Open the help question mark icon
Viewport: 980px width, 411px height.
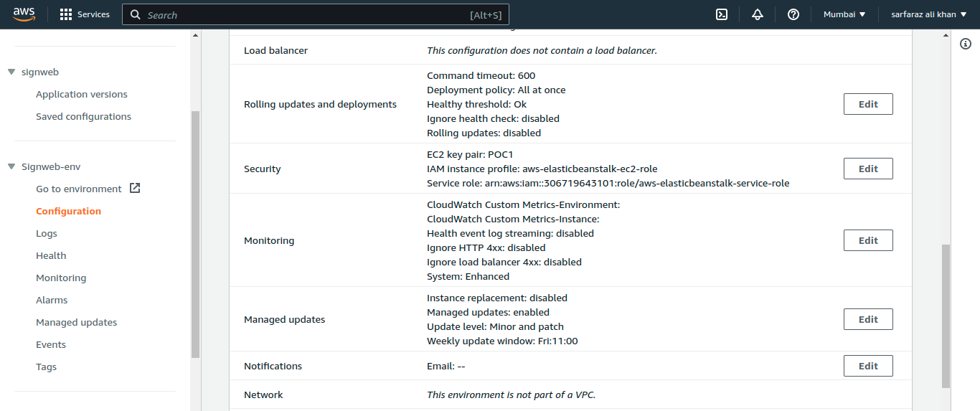click(793, 14)
